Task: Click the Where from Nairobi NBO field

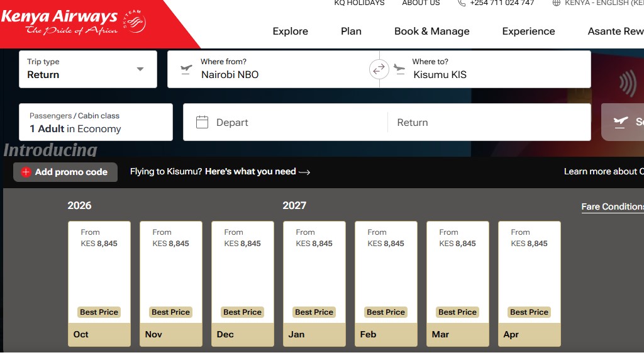Action: click(x=273, y=69)
